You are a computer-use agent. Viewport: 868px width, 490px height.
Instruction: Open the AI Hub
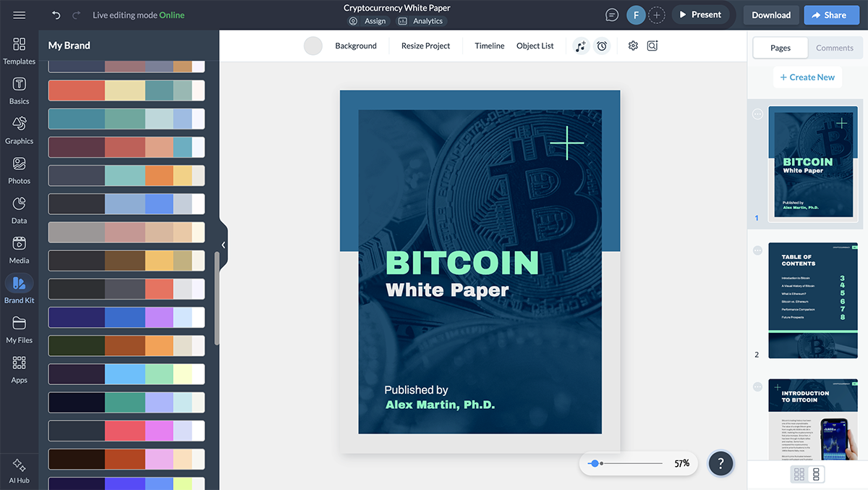[19, 470]
